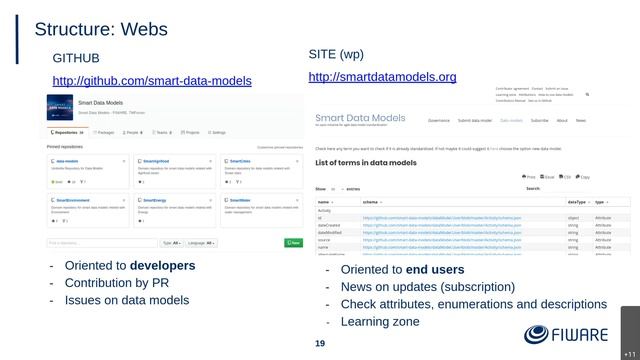Open the SmartAgrifood pinned repository
The image size is (640, 360).
(156, 161)
